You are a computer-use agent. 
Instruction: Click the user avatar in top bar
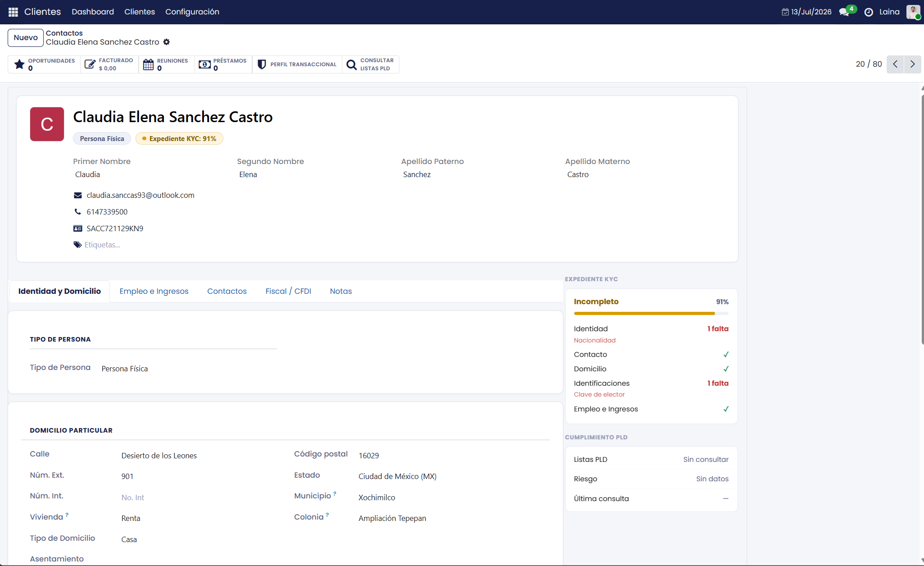coord(913,12)
